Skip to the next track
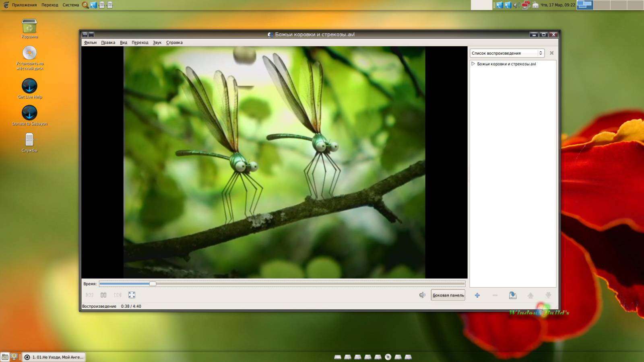 pos(118,295)
